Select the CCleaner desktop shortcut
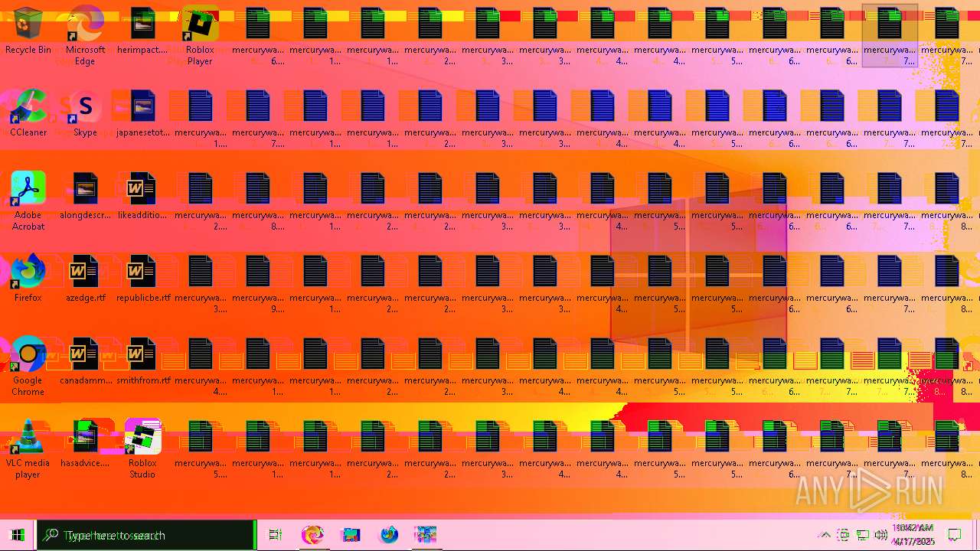This screenshot has width=980, height=551. coord(28,113)
